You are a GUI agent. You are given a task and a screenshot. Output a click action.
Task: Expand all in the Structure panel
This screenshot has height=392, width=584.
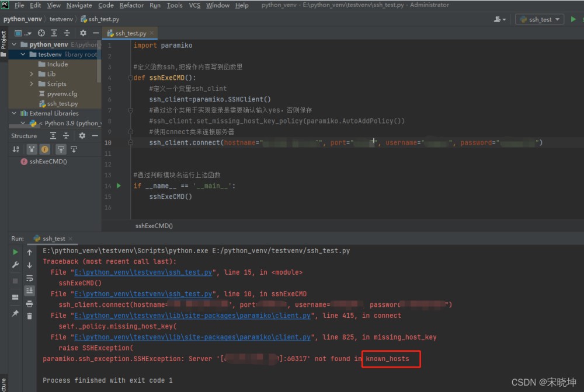click(x=53, y=136)
